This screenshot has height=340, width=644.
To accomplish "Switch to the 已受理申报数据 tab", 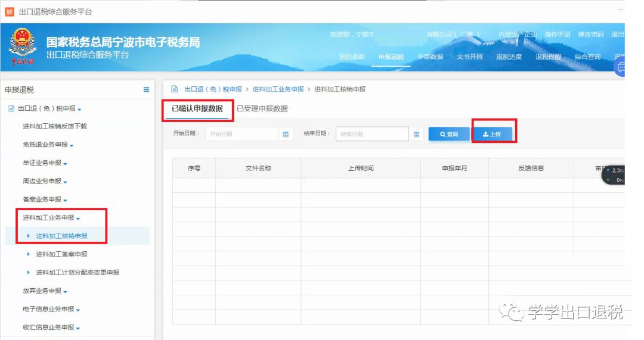I will pos(262,109).
